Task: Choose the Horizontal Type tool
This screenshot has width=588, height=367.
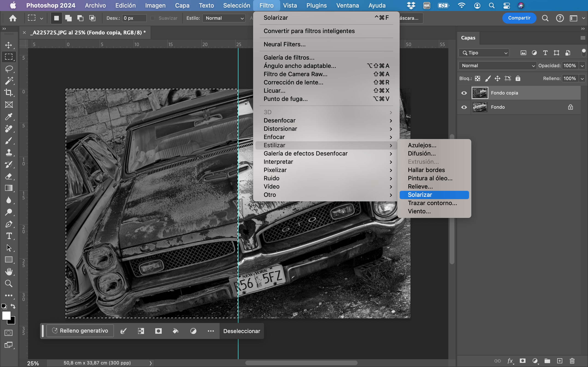Action: pos(9,236)
